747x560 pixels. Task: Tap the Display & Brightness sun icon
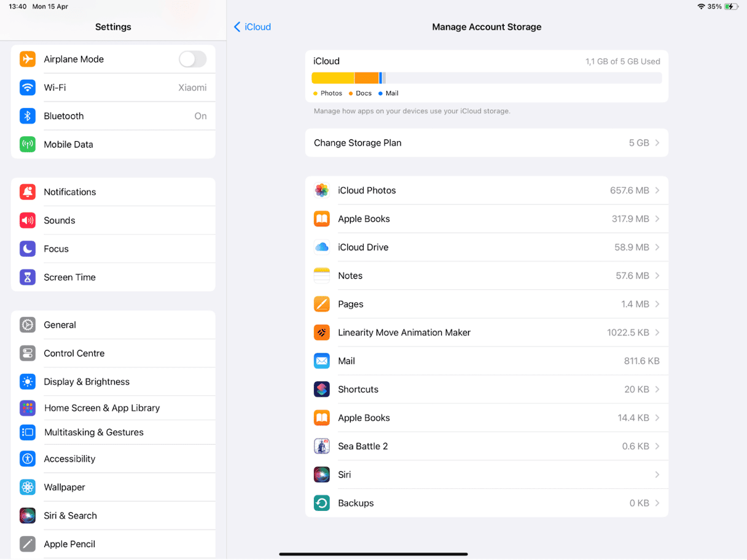[x=28, y=381]
